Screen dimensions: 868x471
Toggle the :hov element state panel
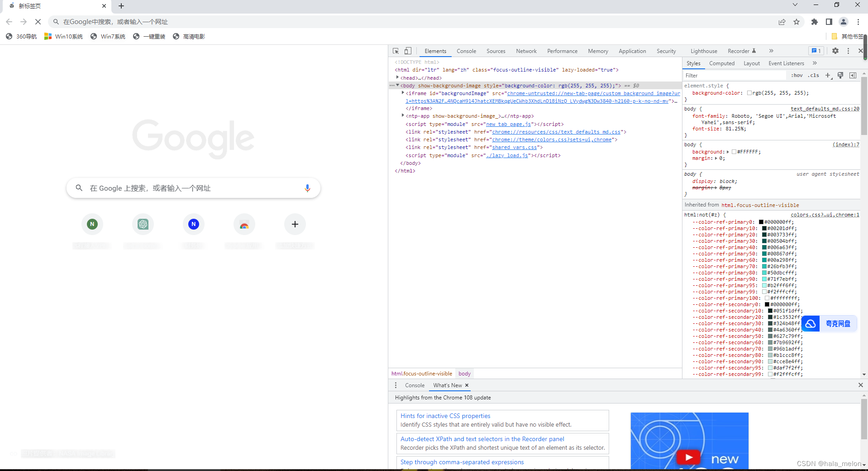tap(797, 75)
